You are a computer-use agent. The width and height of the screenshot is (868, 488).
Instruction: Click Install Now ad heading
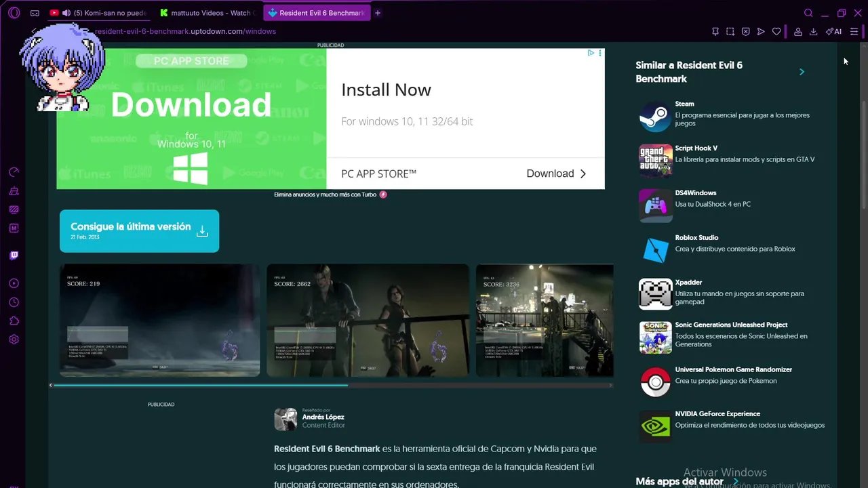point(386,89)
